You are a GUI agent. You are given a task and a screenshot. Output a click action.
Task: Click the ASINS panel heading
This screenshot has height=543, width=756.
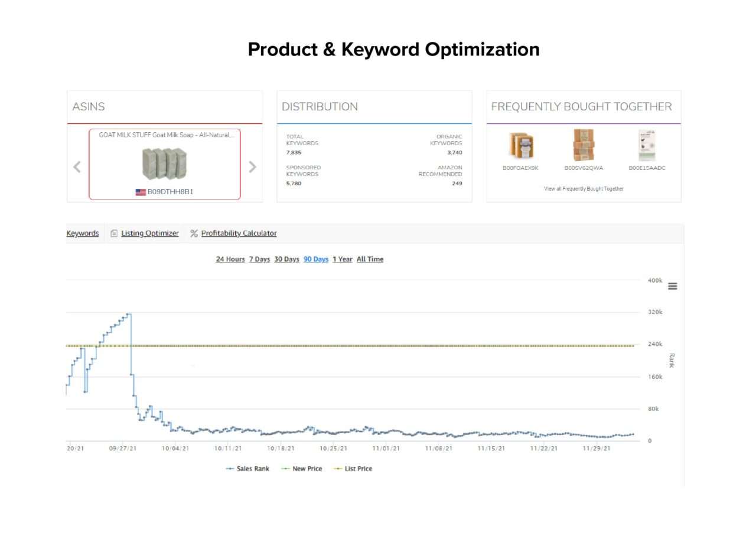pos(89,107)
